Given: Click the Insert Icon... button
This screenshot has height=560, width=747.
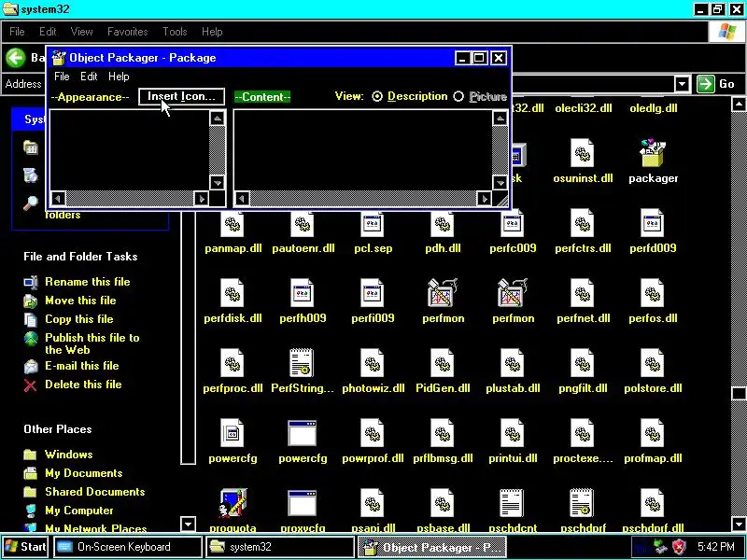Looking at the screenshot, I should pyautogui.click(x=181, y=97).
